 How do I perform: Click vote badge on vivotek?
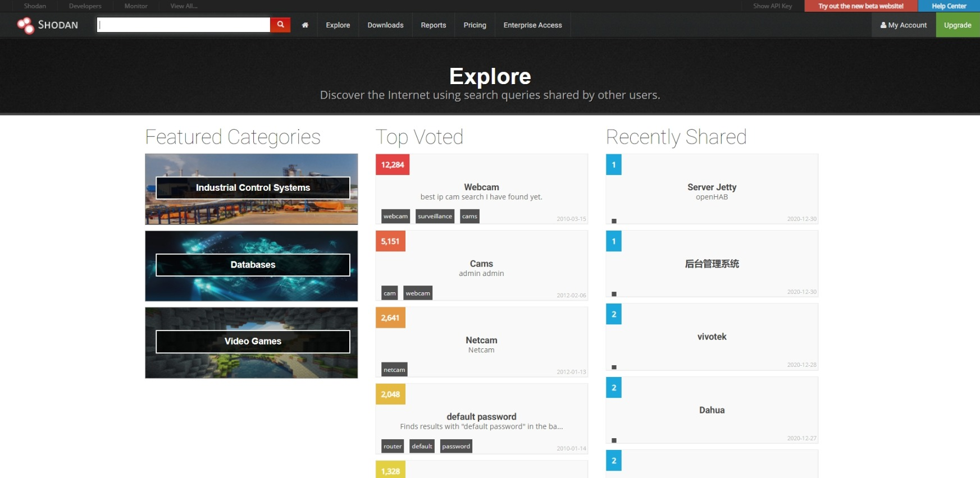[x=614, y=315]
